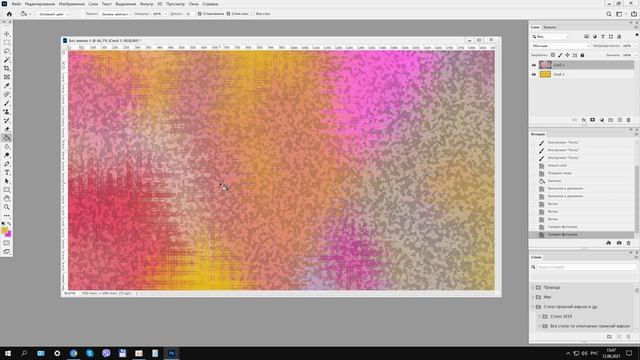Select the Rectangle shape tool

[x=7, y=190]
